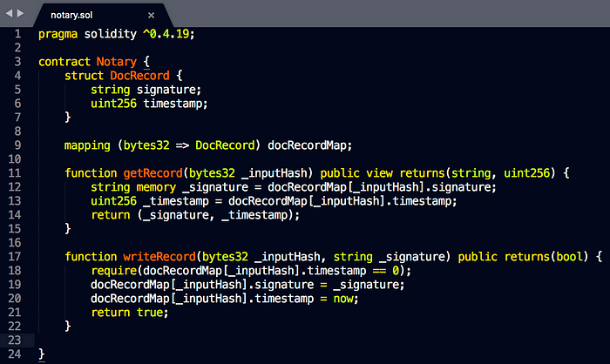Viewport: 610px width, 364px height.
Task: Click the contract name 'Notary'
Action: (x=116, y=62)
